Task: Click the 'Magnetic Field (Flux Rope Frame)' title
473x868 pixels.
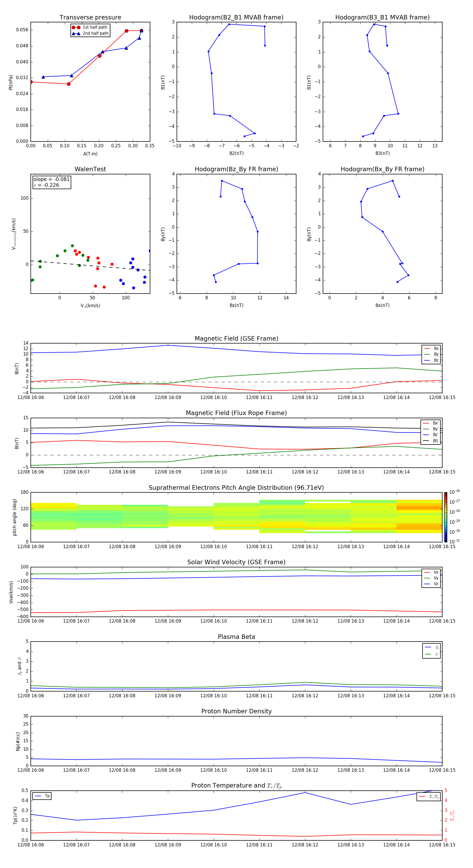Action: click(236, 413)
